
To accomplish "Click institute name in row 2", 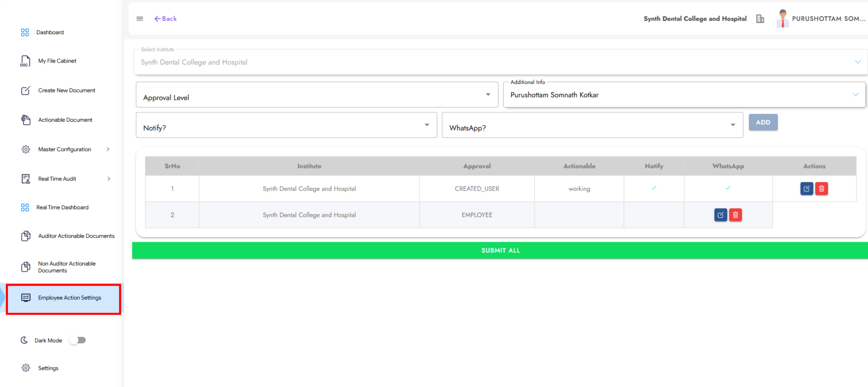I will tap(309, 215).
